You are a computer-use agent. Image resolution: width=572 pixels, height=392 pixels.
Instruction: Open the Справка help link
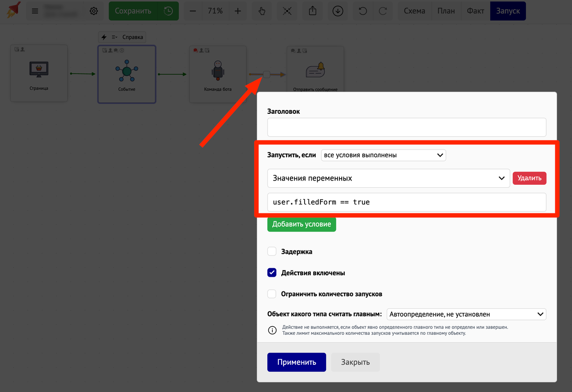(133, 37)
